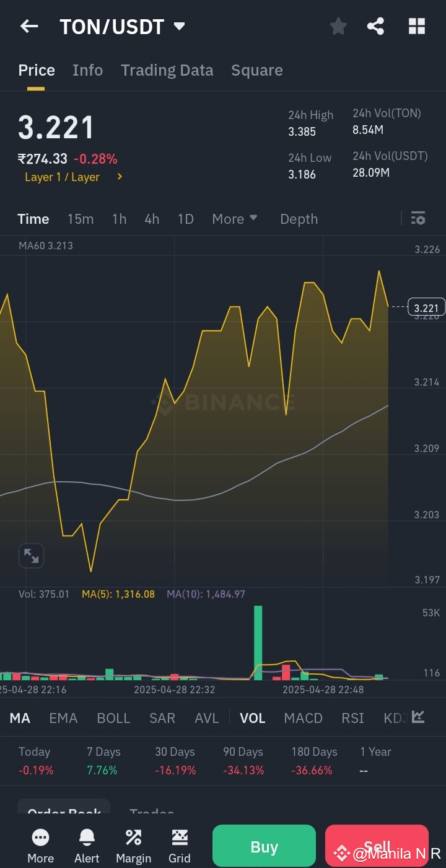Open the Trading Data tab
The width and height of the screenshot is (446, 868).
coord(167,70)
